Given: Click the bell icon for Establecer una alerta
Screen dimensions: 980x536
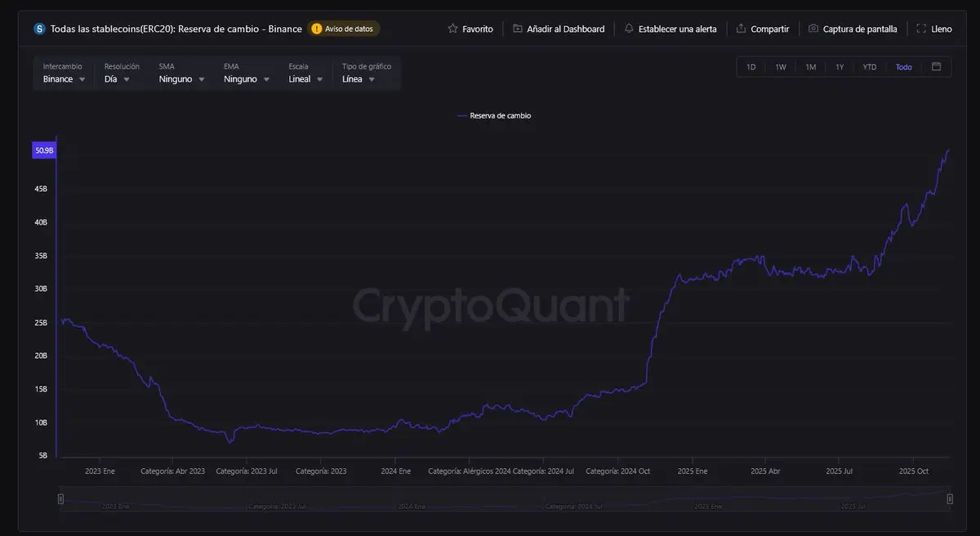Looking at the screenshot, I should [x=629, y=29].
